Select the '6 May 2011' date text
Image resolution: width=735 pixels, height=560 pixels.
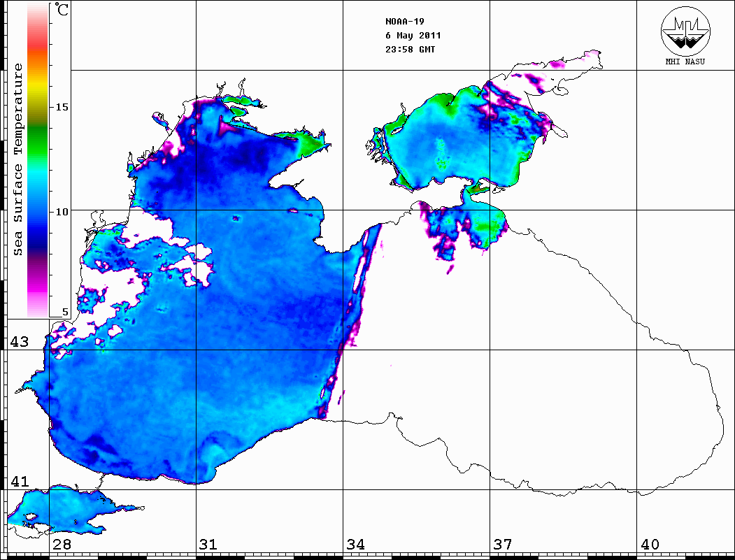pos(413,36)
